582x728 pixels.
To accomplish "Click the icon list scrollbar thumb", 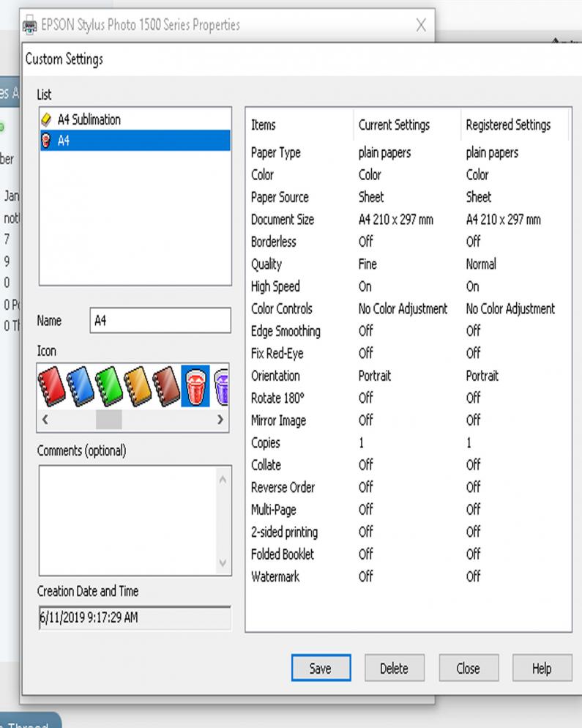I will (108, 420).
